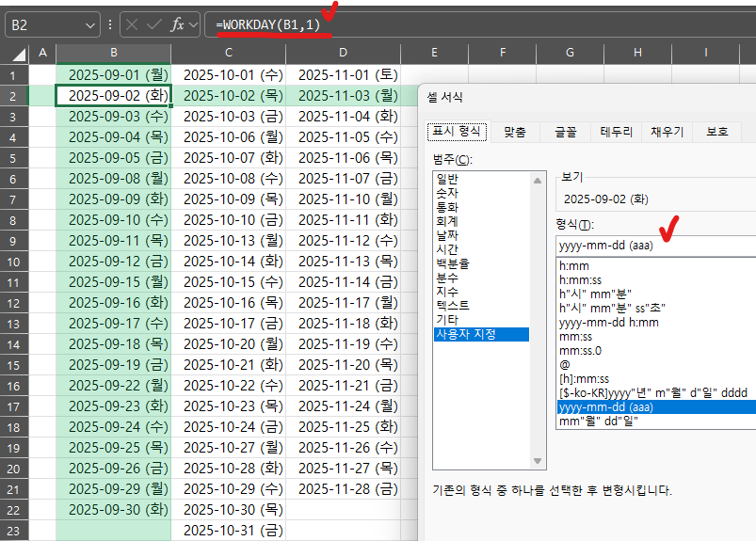Select the 사용자 지정 category
Image resolution: width=756 pixels, height=541 pixels.
pyautogui.click(x=481, y=334)
